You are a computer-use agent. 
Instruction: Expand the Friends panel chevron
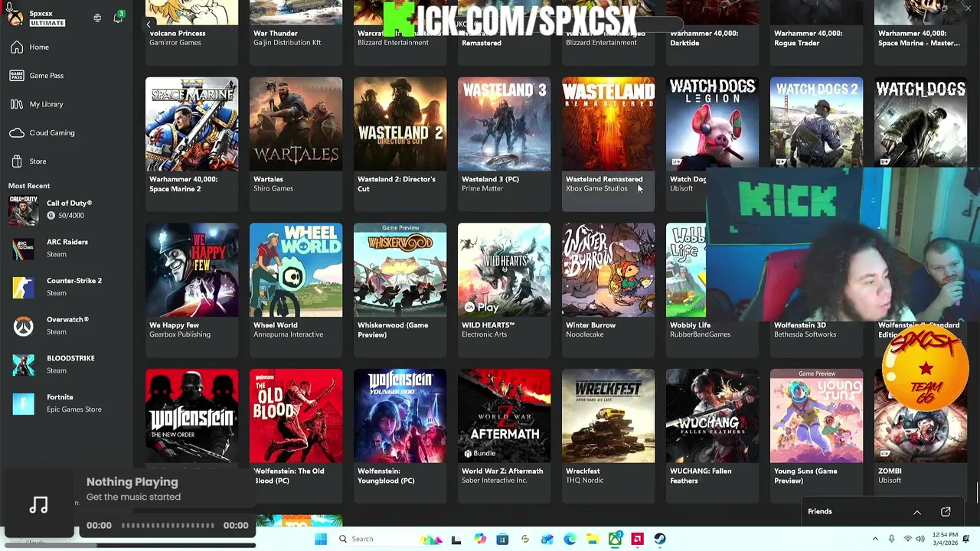917,512
